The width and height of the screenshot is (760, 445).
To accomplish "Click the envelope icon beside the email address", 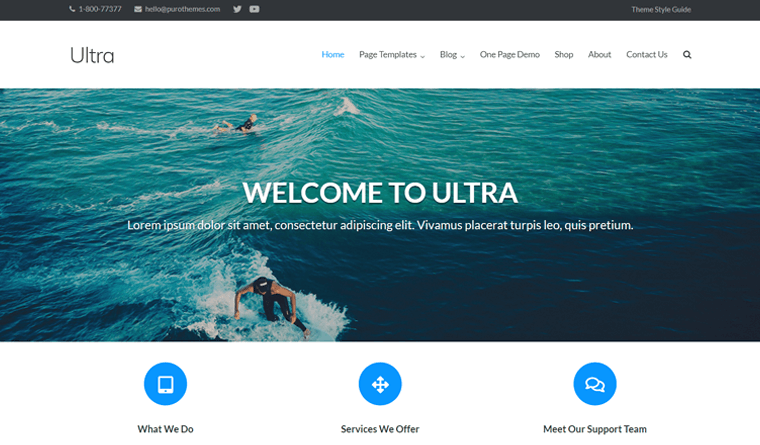I will [138, 9].
